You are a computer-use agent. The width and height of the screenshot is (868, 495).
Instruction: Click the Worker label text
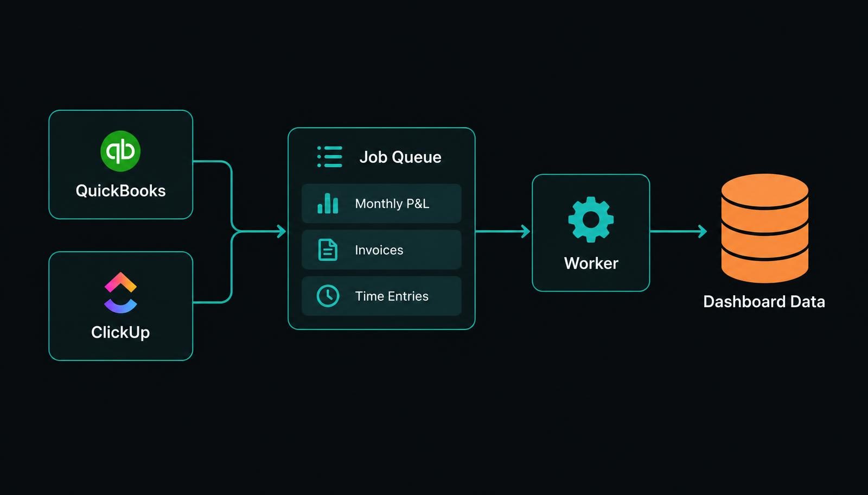pos(591,263)
